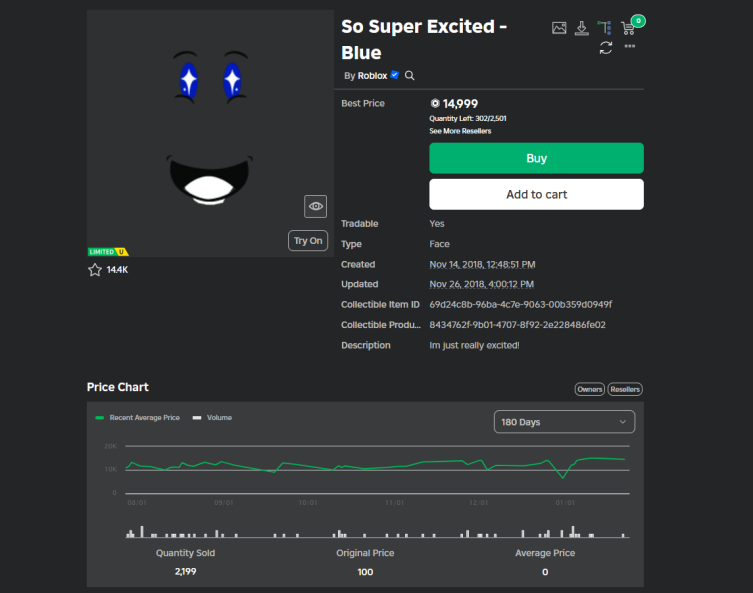The image size is (753, 593).
Task: Click the description text Im just really excited!
Action: pos(474,345)
